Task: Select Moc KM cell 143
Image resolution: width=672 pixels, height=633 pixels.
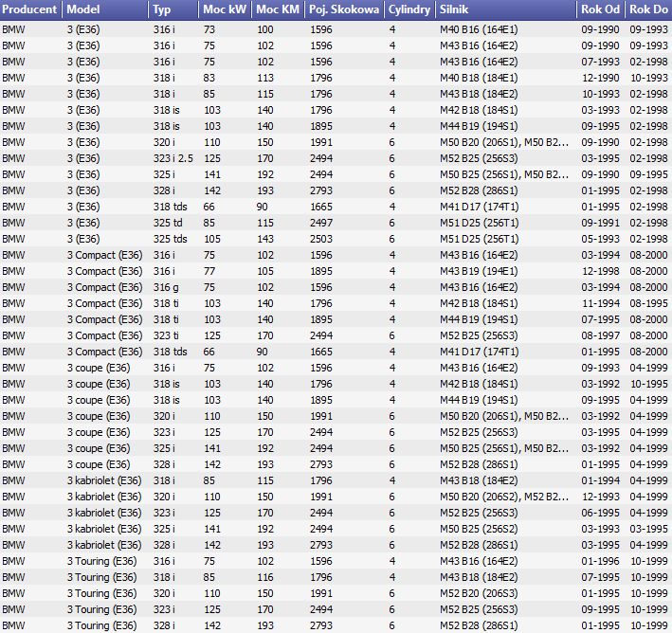Action: point(265,239)
